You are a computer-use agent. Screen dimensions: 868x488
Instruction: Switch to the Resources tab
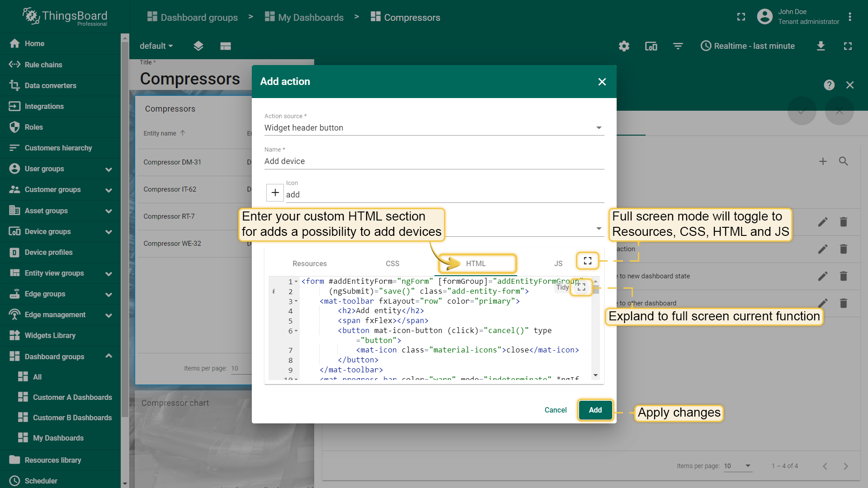pos(309,263)
